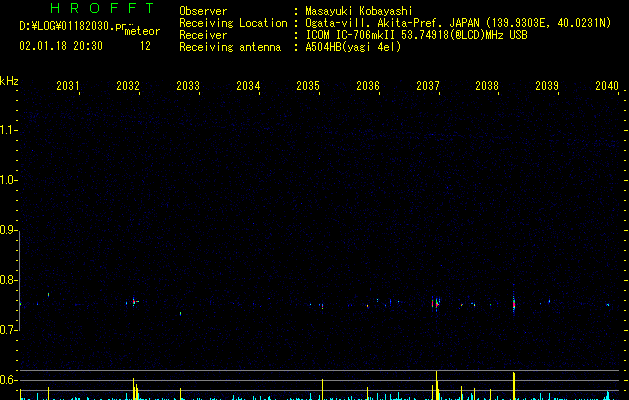Image resolution: width=629 pixels, height=400 pixels.
Task: Click the 0.9 kHz frequency label
Action: [7, 230]
